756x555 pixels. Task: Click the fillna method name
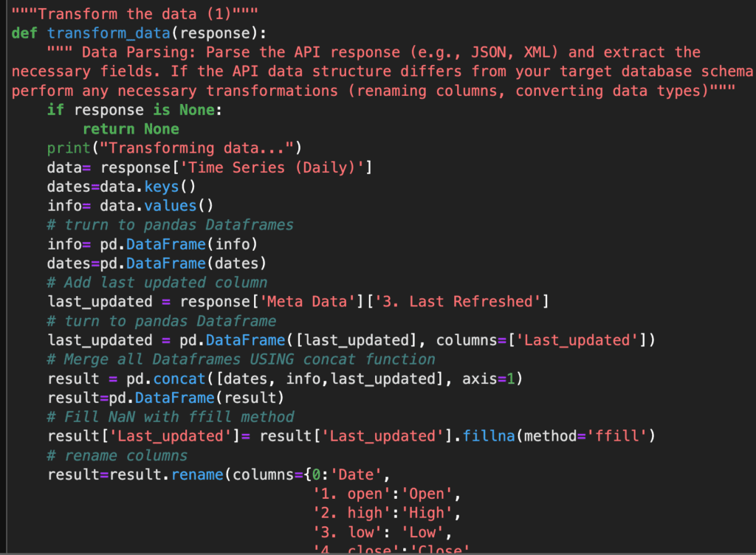489,436
